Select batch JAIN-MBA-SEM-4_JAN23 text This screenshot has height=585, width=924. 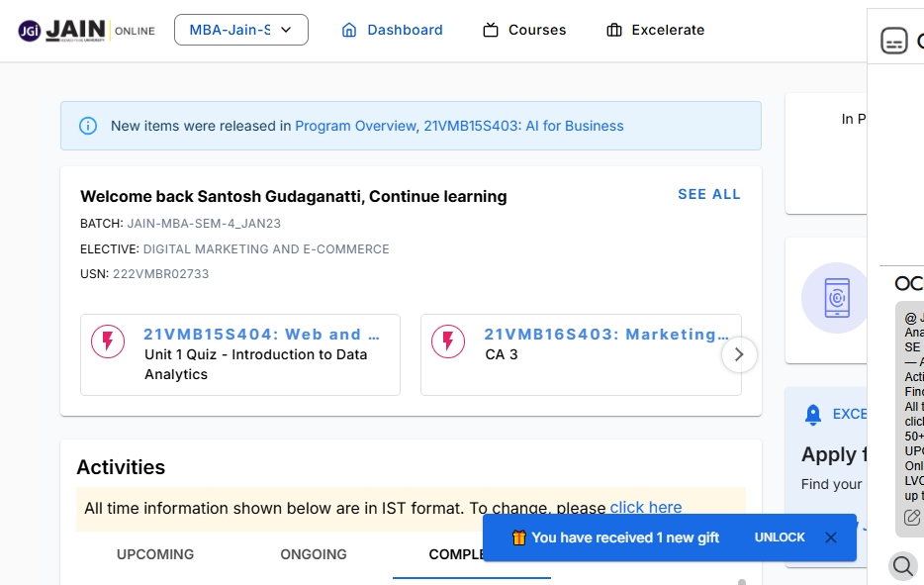(x=204, y=224)
